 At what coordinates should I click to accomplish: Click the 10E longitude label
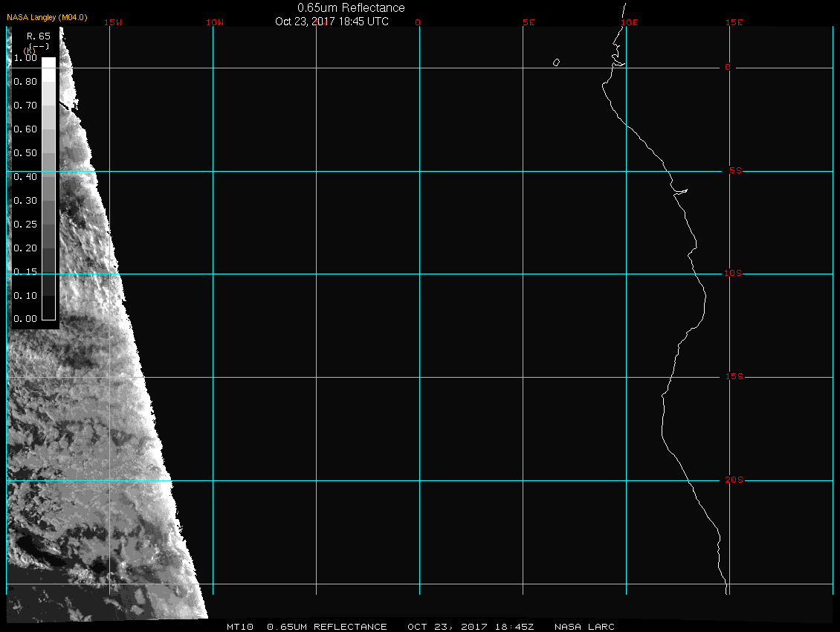tap(629, 22)
